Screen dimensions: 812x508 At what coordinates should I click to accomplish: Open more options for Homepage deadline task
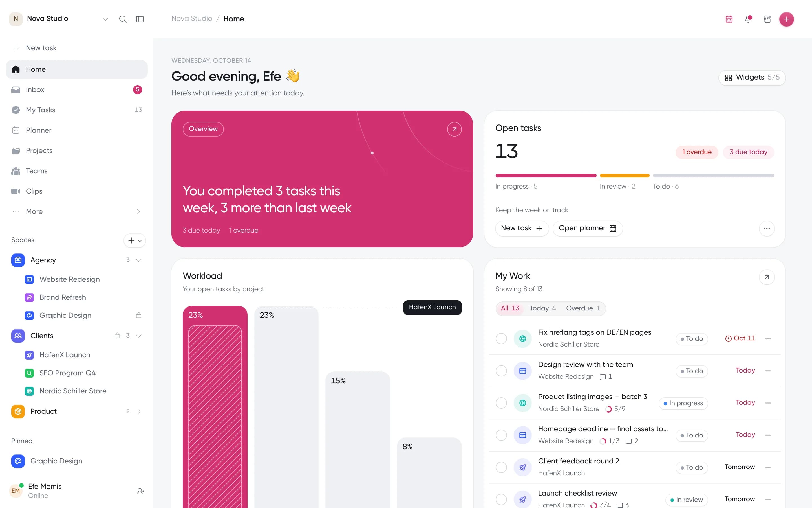(x=768, y=435)
